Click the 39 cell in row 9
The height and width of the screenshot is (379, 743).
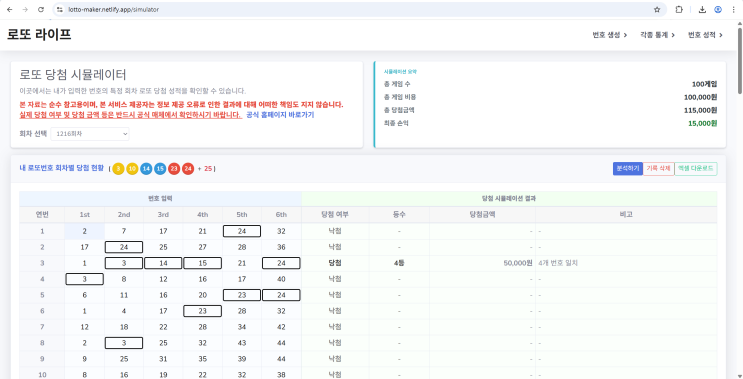[x=242, y=359]
